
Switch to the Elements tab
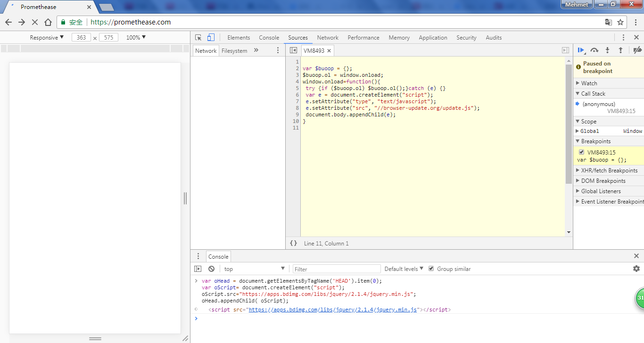coord(239,38)
